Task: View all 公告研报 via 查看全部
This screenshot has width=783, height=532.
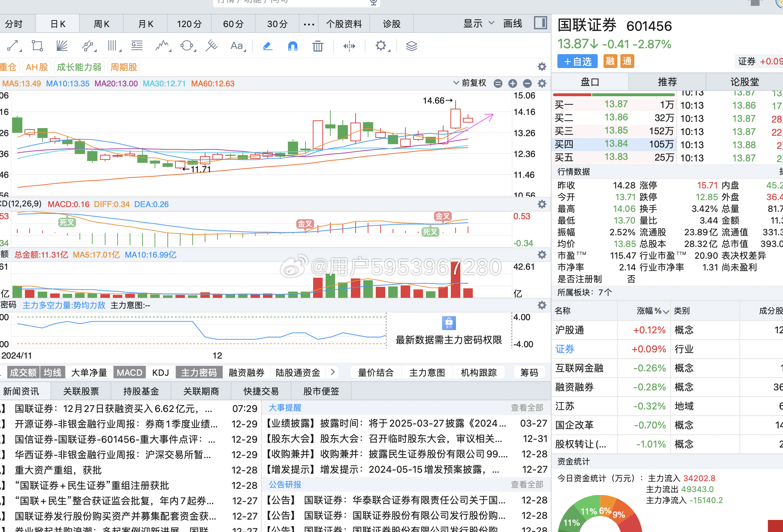Action: pos(527,484)
